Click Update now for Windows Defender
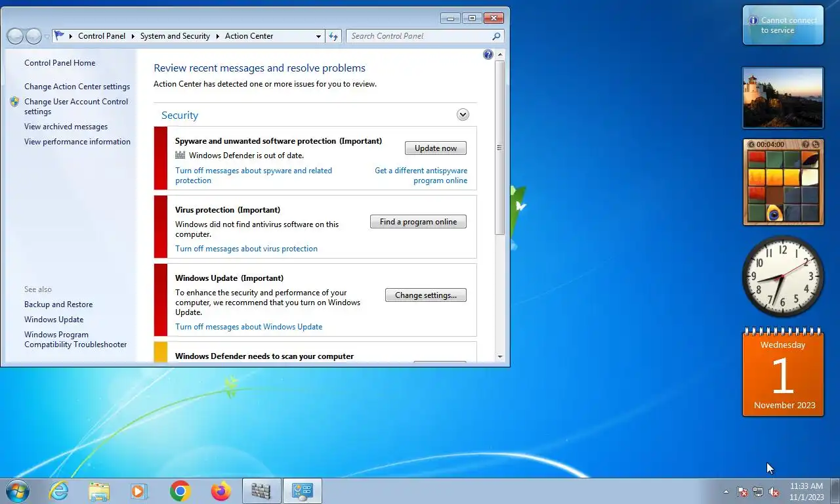 click(436, 148)
